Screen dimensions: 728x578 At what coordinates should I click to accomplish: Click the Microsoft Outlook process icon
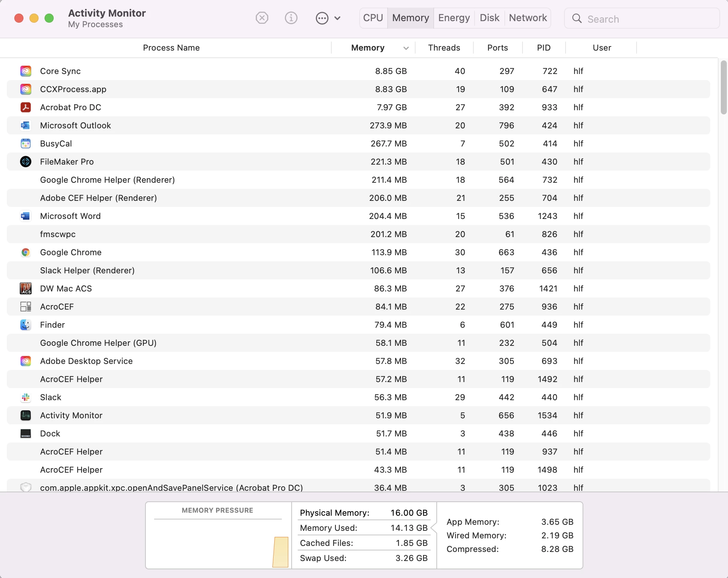click(26, 125)
